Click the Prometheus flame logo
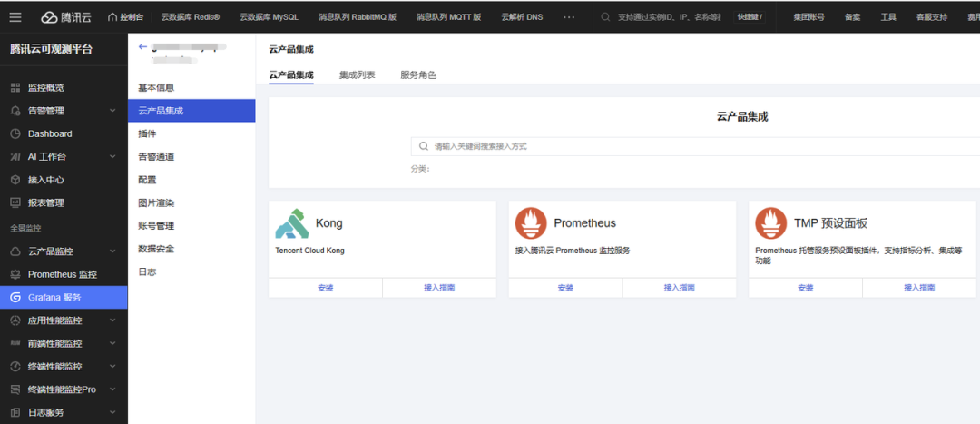 tap(531, 223)
